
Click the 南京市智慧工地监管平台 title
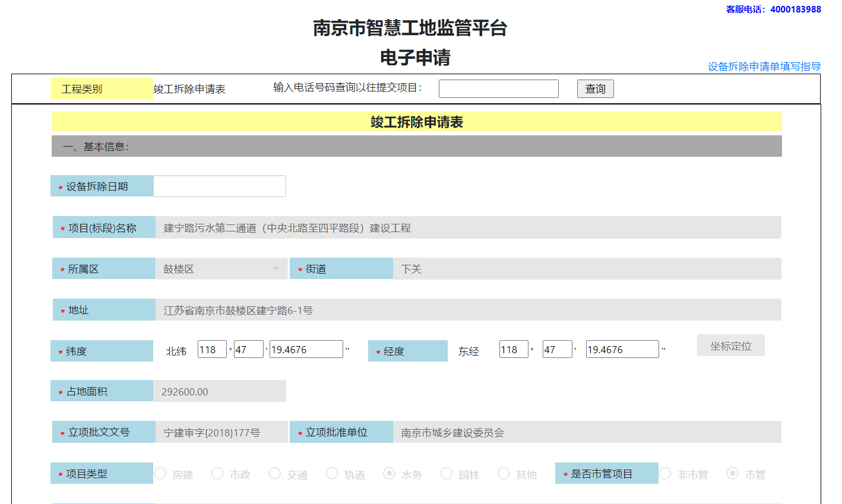pos(410,28)
